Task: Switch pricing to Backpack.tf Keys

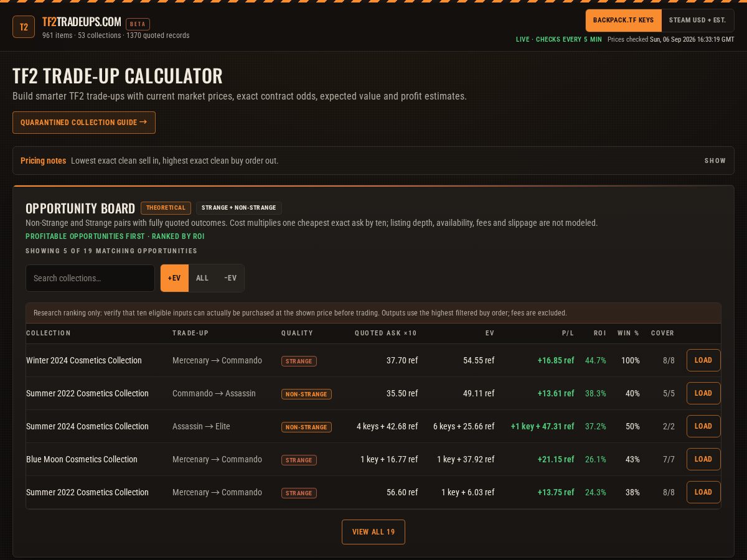Action: 623,21
